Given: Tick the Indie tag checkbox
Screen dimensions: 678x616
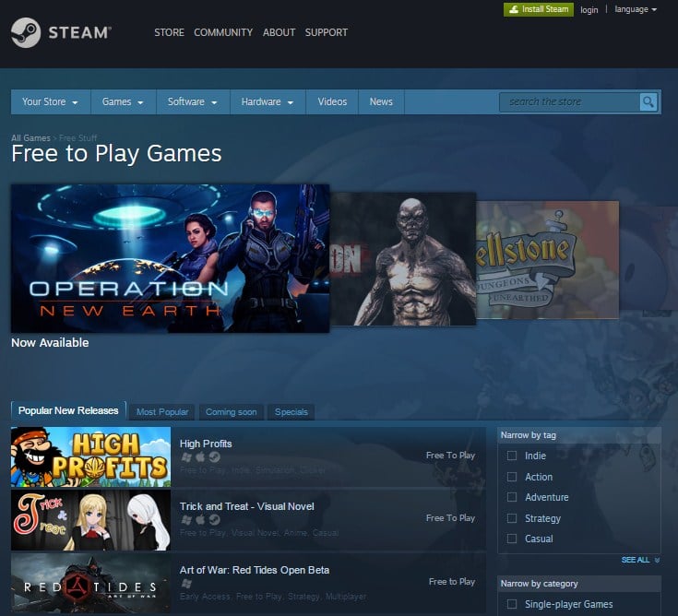Looking at the screenshot, I should [512, 456].
